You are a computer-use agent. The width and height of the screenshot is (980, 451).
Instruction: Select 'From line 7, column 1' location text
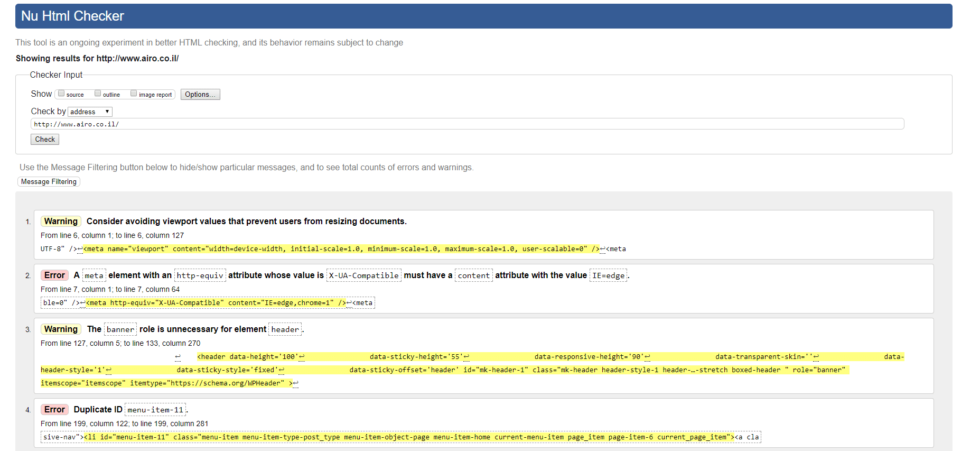point(110,289)
